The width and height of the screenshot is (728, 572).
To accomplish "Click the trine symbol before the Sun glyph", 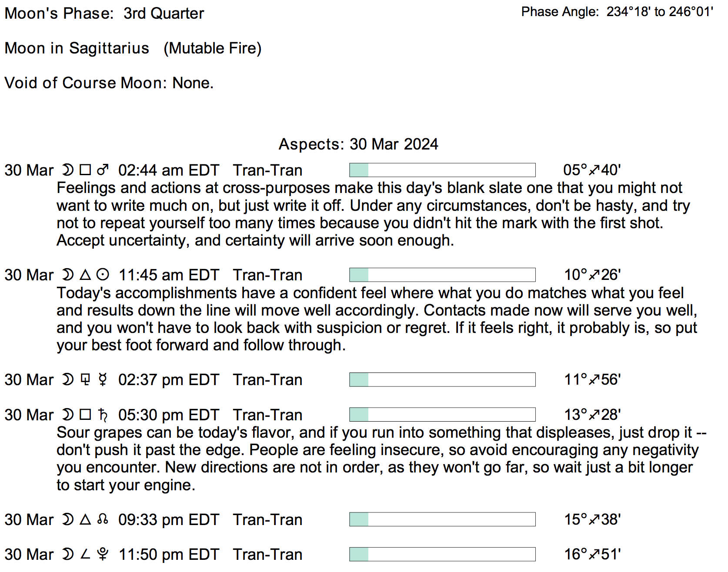I will (86, 275).
